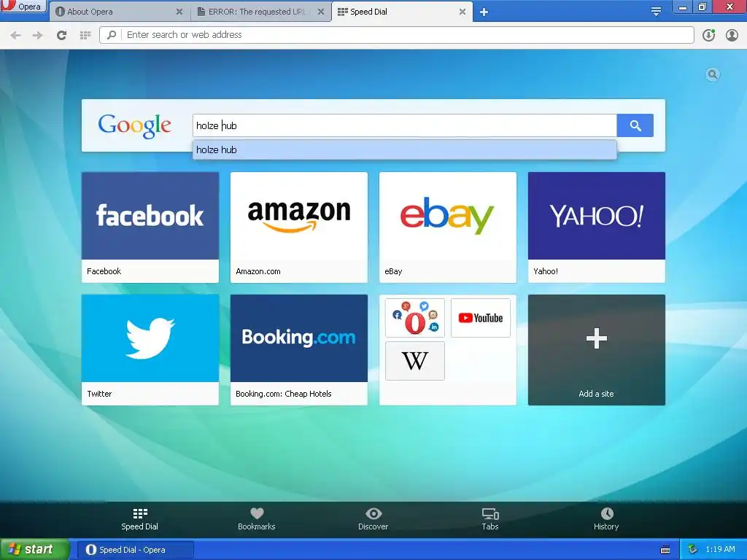Open the Opera main menu button
The image size is (747, 560).
pyautogui.click(x=23, y=6)
